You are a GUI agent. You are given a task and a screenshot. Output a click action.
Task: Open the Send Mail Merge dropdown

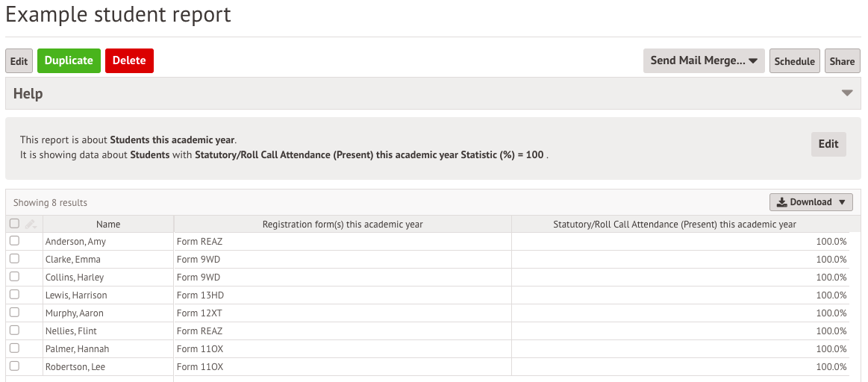tap(704, 61)
